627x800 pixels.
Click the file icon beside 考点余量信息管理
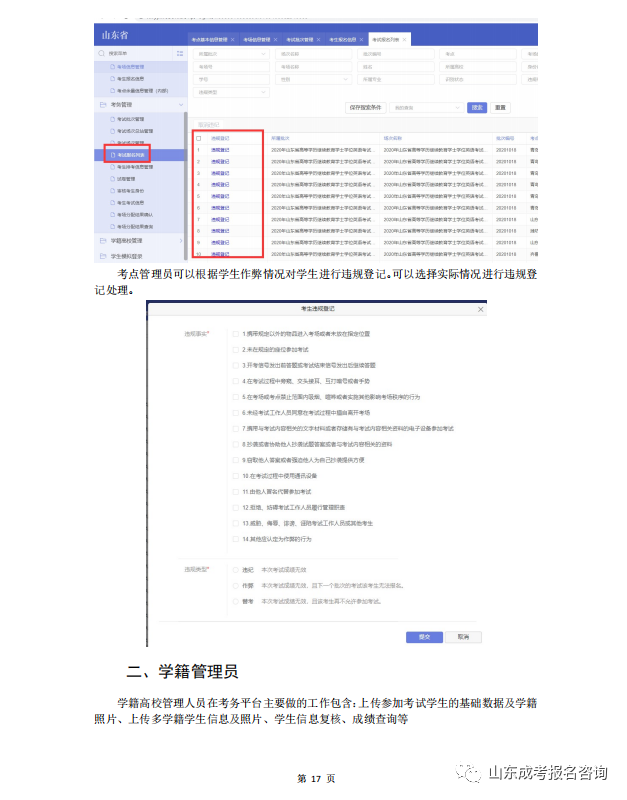coord(113,91)
